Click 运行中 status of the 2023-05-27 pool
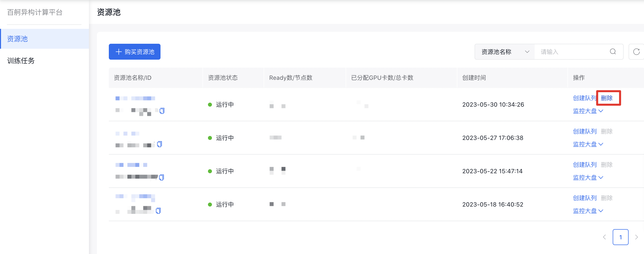The image size is (644, 254). [221, 138]
